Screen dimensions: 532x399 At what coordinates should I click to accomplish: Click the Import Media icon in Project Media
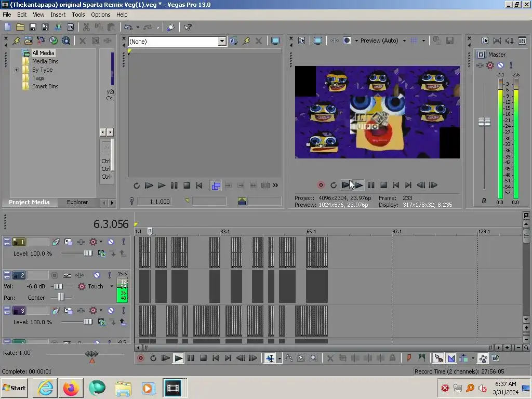pos(28,41)
